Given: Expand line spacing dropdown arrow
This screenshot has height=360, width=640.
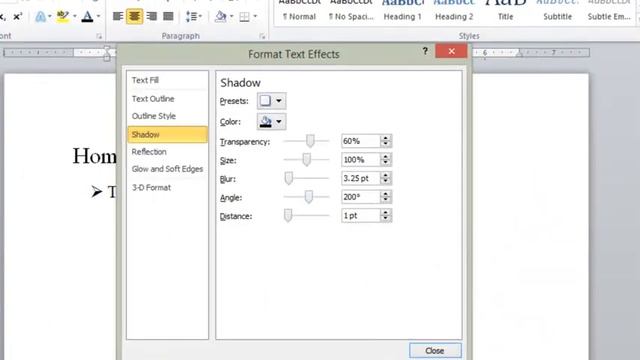Looking at the screenshot, I should tap(200, 17).
